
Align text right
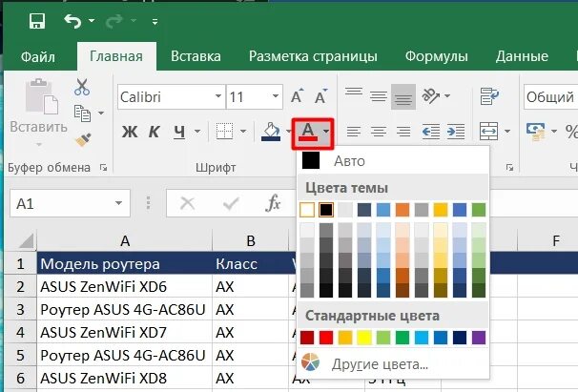tap(403, 132)
